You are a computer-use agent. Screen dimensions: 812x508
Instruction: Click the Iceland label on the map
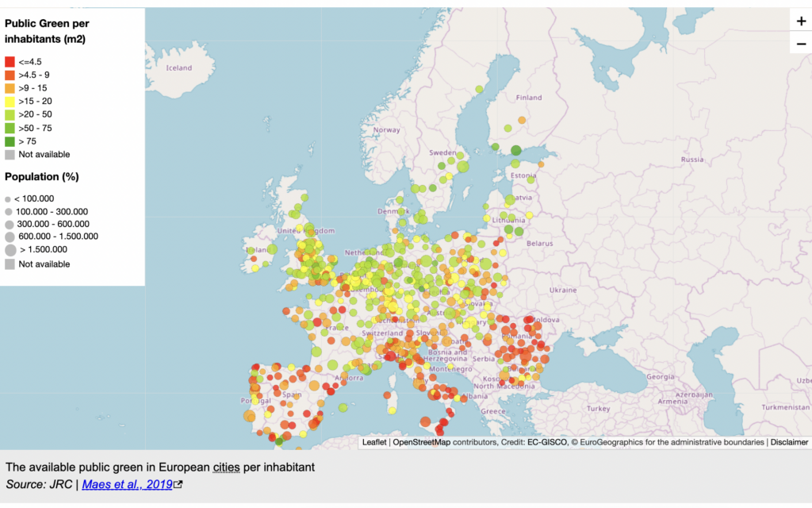tap(178, 68)
